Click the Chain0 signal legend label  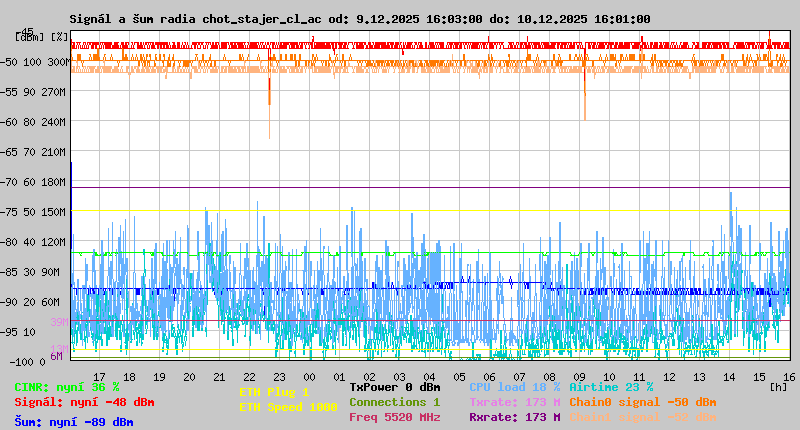(x=642, y=402)
